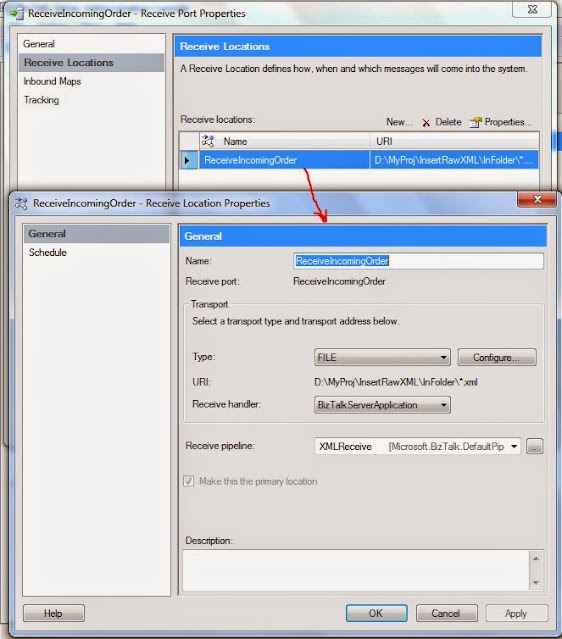Select Receive Locations in sidebar

(x=92, y=63)
